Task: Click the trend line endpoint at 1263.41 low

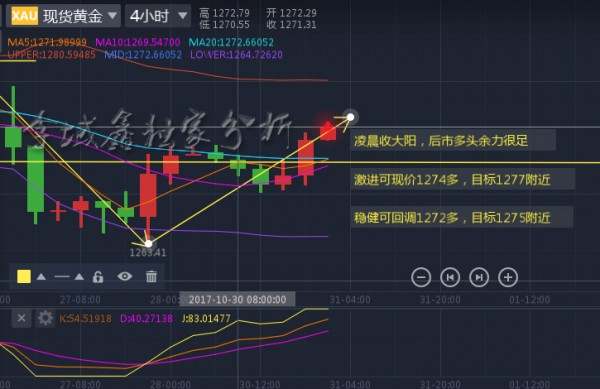Action: 148,243
